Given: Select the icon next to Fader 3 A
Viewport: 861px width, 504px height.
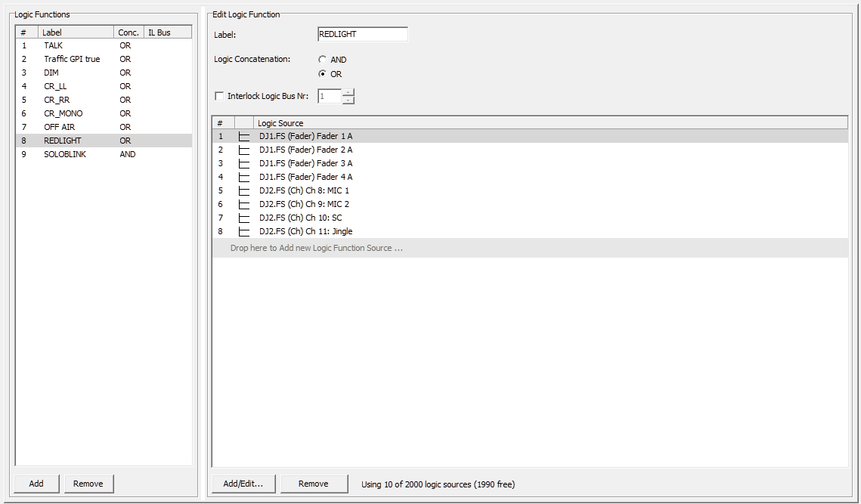Looking at the screenshot, I should [x=243, y=163].
